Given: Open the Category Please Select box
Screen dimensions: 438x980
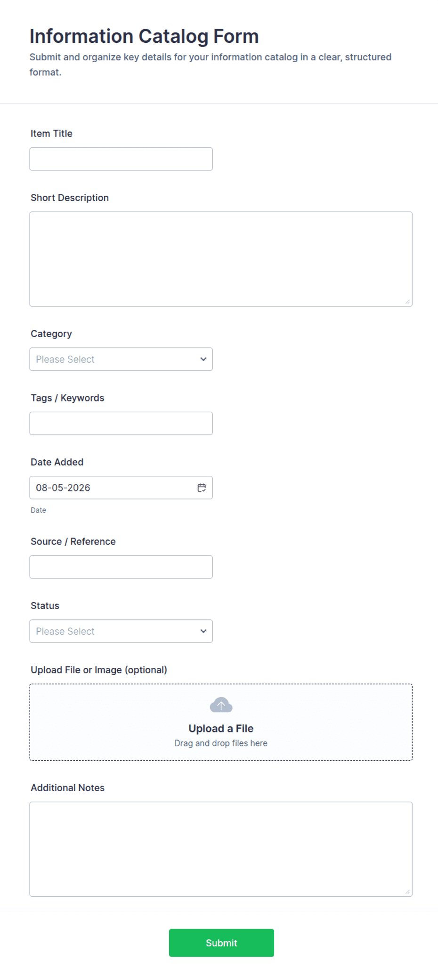Looking at the screenshot, I should click(121, 359).
